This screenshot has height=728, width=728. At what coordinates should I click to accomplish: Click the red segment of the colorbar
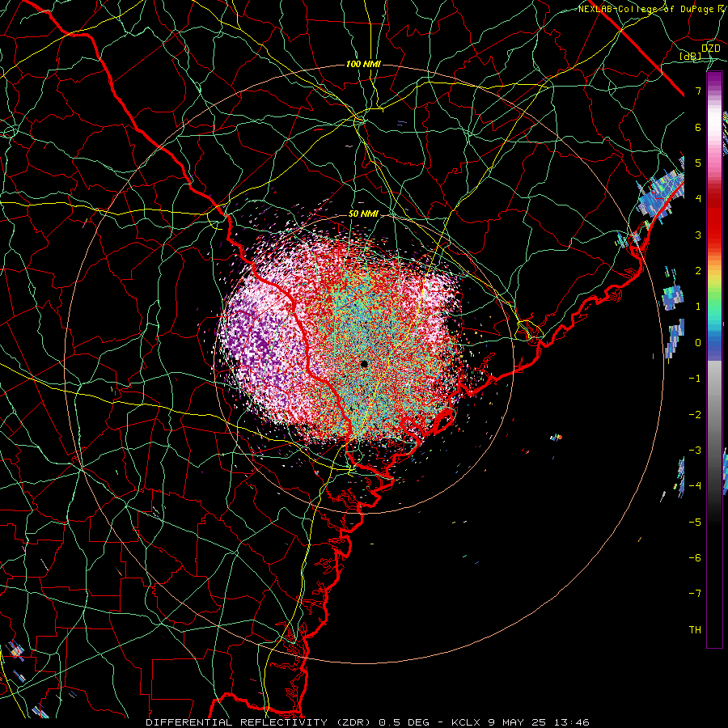click(714, 218)
